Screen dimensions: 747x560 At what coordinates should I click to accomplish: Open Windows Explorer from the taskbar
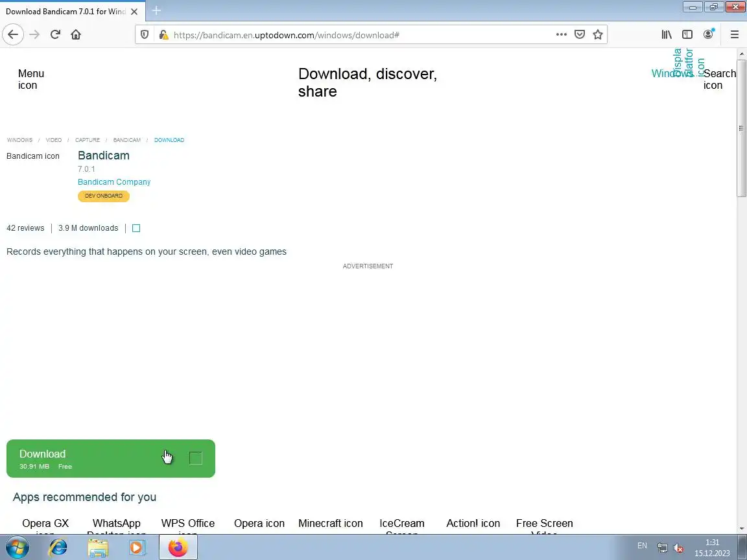98,548
